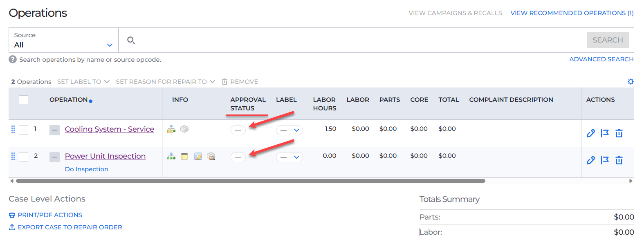The image size is (644, 240).
Task: Click the operation column blue dot indicator
Action: point(90,101)
